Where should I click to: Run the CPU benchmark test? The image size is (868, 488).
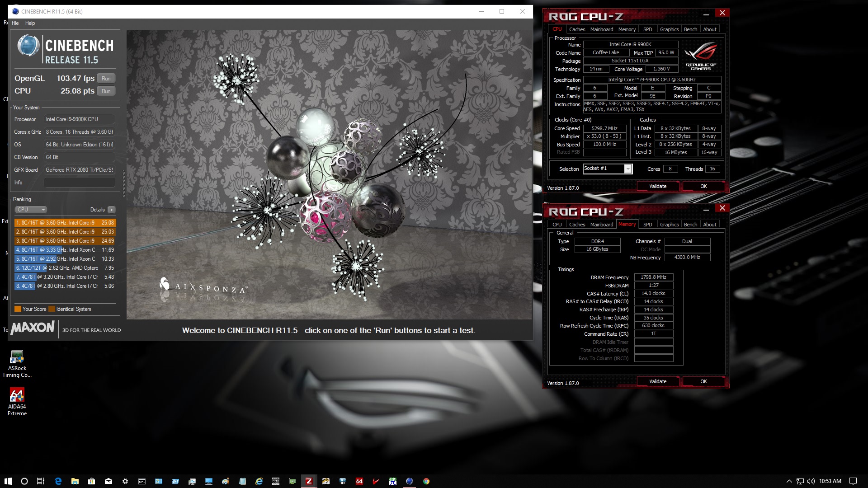106,91
